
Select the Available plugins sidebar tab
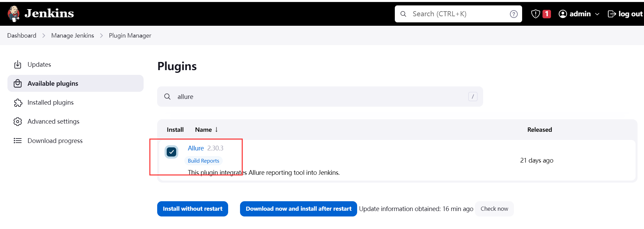(x=75, y=83)
